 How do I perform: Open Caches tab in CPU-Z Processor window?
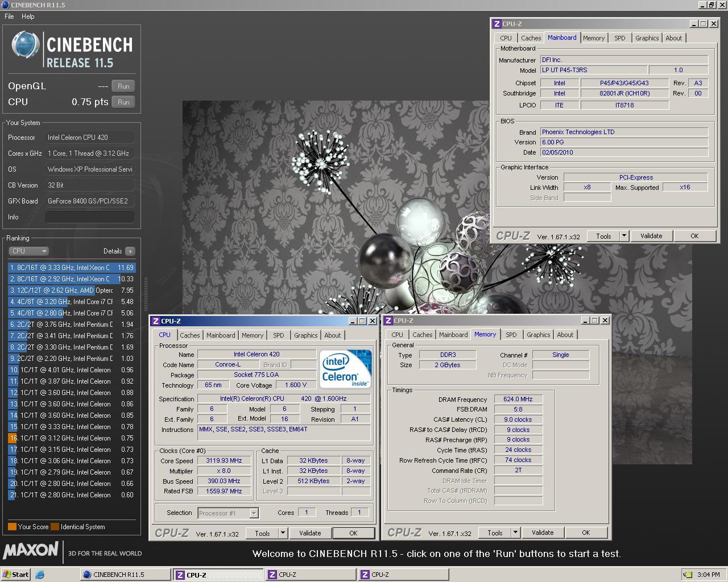(x=189, y=335)
